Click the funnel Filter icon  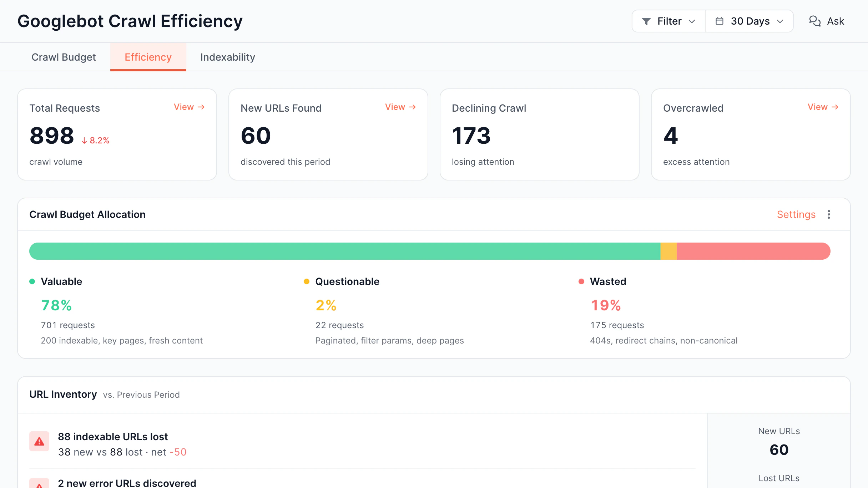[x=646, y=21]
